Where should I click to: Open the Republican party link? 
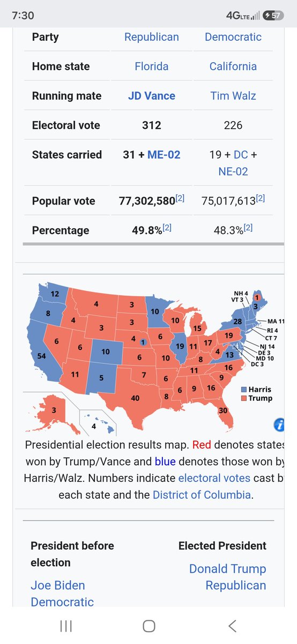click(152, 37)
